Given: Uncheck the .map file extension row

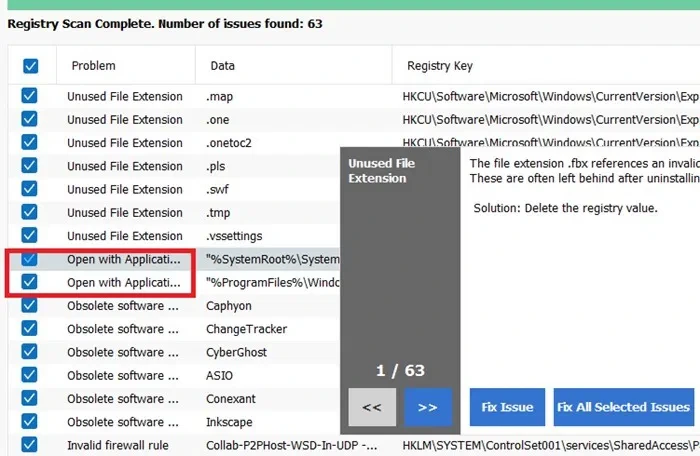Looking at the screenshot, I should coord(29,96).
